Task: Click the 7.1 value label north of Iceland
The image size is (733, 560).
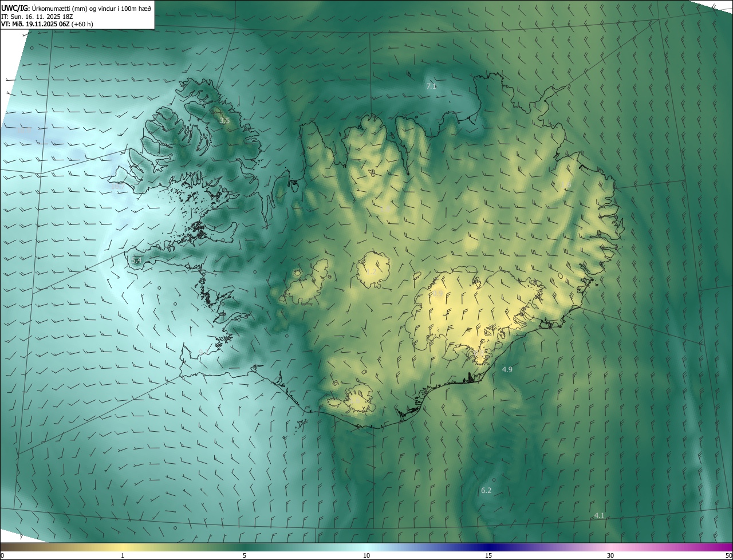Action: (431, 86)
